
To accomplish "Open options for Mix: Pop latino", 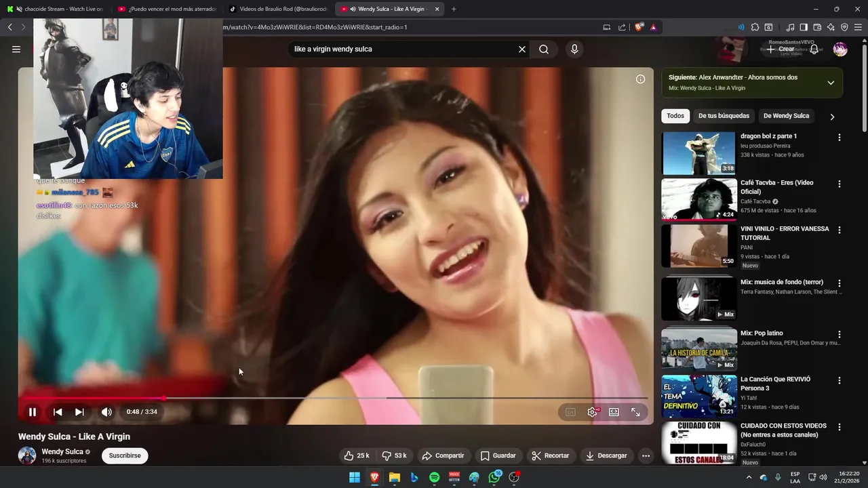I will point(840,334).
